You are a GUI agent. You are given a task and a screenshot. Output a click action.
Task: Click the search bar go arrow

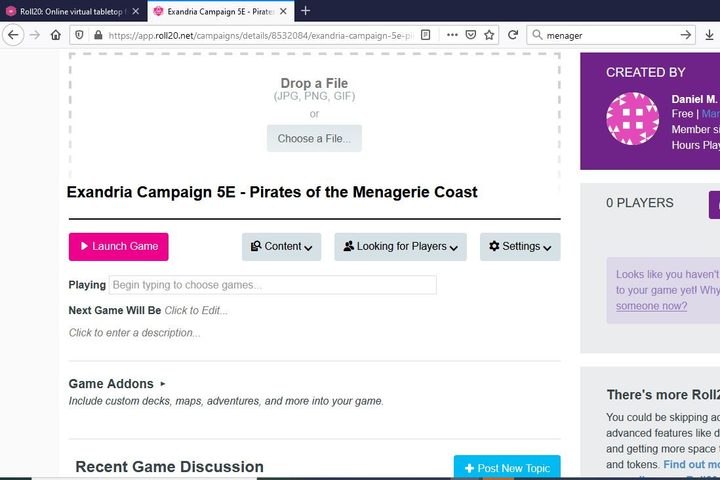tap(686, 35)
